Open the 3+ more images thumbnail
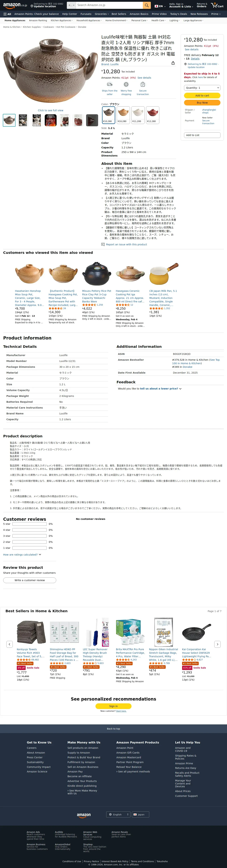Screen dimensions: 227x868 click(92, 120)
